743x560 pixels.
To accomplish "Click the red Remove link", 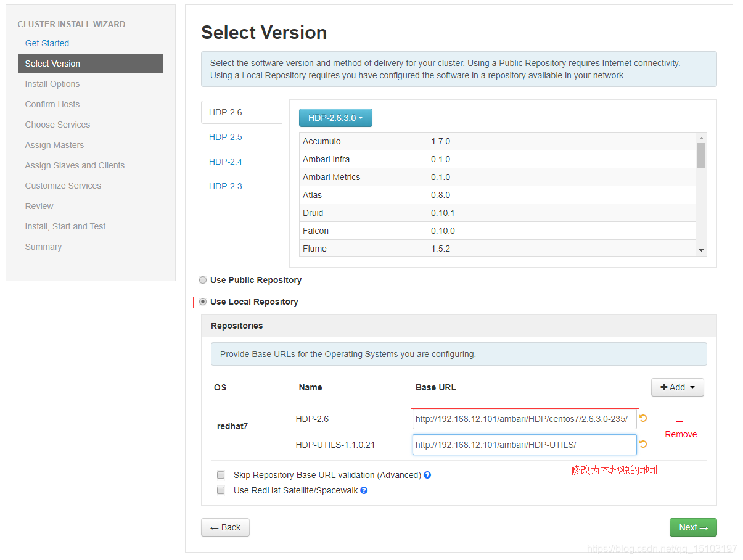I will click(681, 434).
